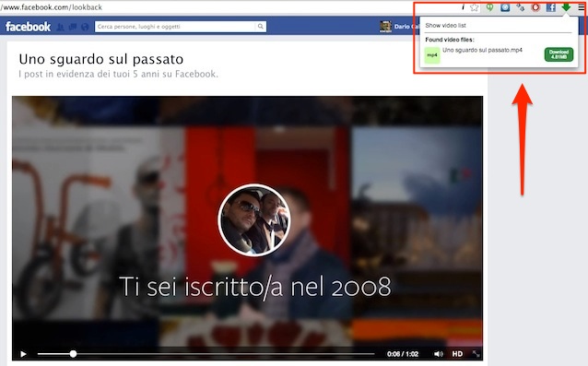Toggle HD video quality
Image resolution: width=588 pixels, height=366 pixels.
pyautogui.click(x=457, y=354)
